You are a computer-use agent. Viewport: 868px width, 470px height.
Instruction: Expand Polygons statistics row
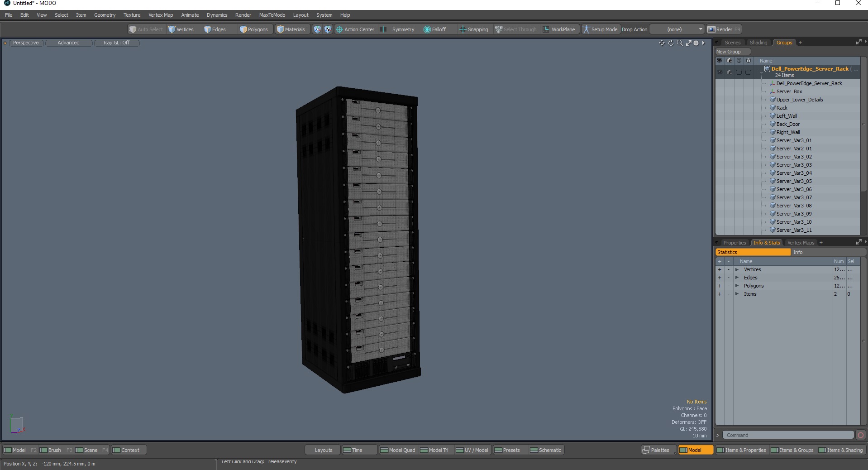(x=737, y=286)
